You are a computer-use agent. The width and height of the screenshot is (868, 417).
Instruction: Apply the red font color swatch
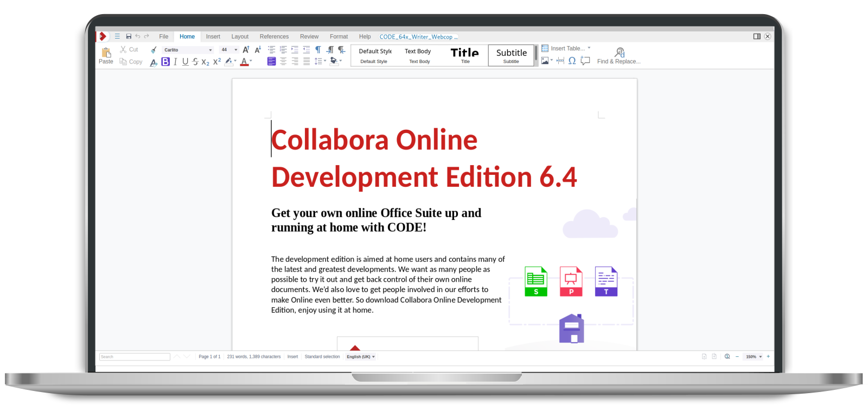pos(244,62)
